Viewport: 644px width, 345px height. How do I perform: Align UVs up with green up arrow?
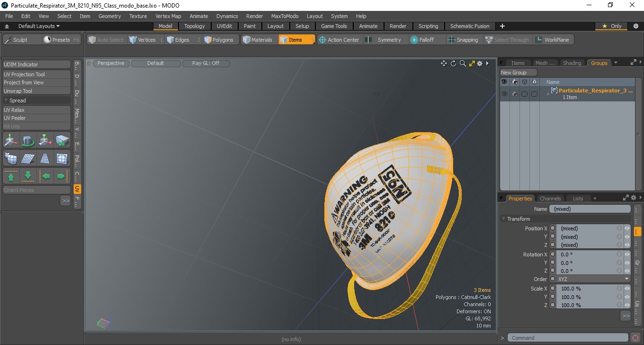(11, 176)
